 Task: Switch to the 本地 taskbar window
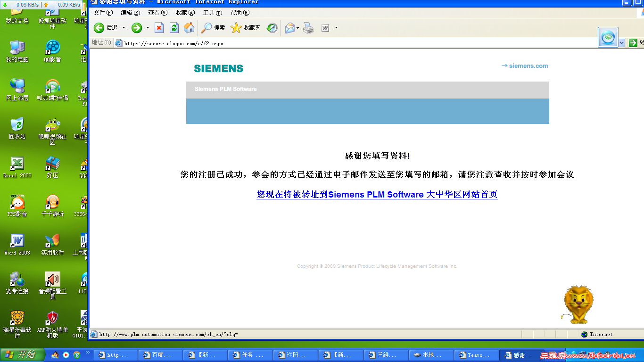pyautogui.click(x=430, y=355)
